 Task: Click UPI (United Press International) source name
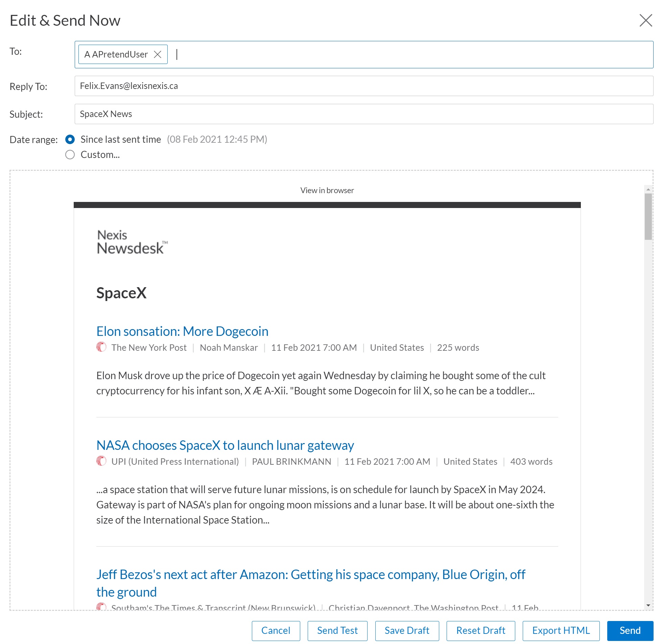coord(175,461)
